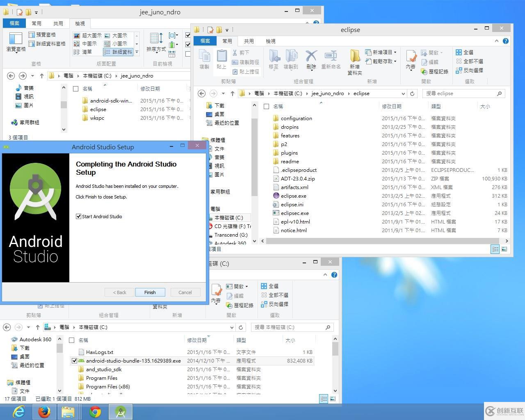Switch to the Home tab in eclipse window
Screen dimensions: 525x420
click(227, 41)
